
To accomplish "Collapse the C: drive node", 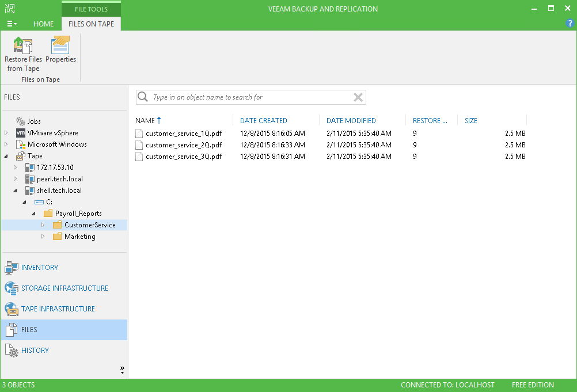I will [25, 202].
